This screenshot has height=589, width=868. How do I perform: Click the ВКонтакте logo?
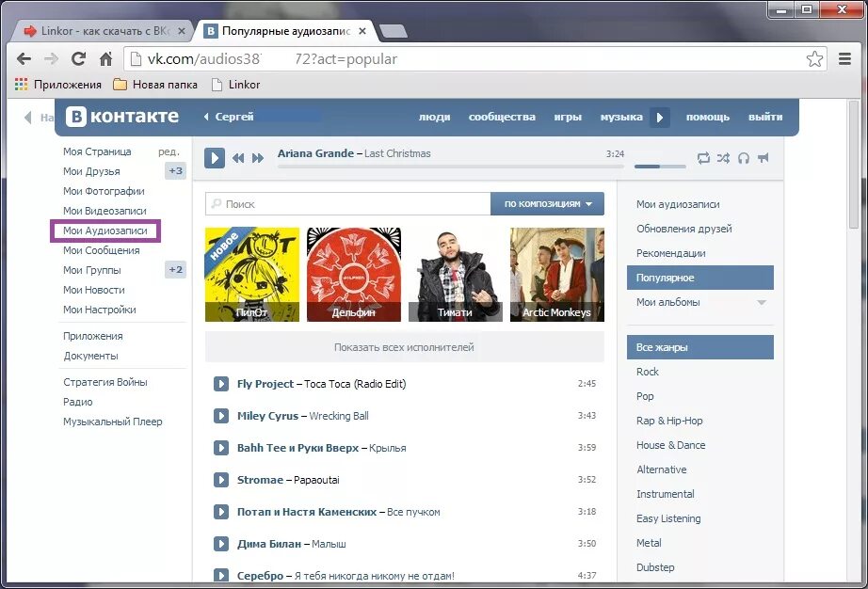pyautogui.click(x=122, y=117)
